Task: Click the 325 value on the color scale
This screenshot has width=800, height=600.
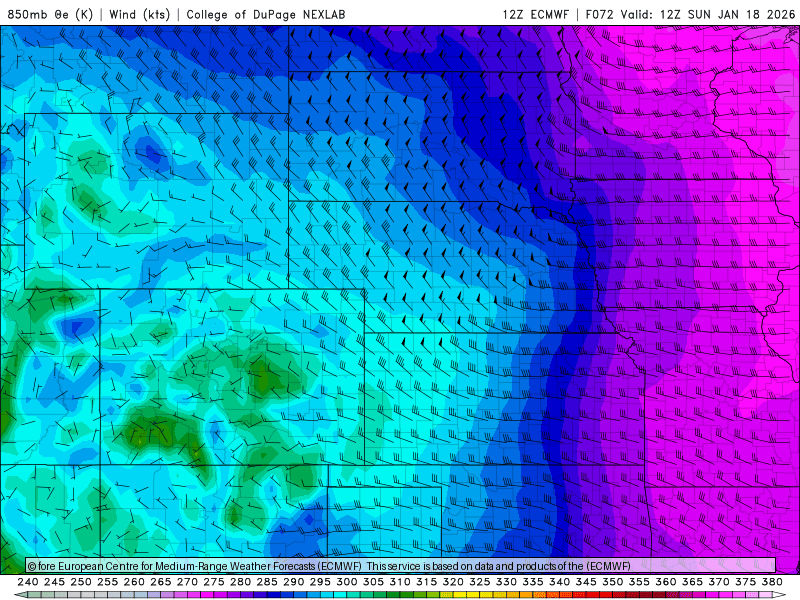Action: 480,582
